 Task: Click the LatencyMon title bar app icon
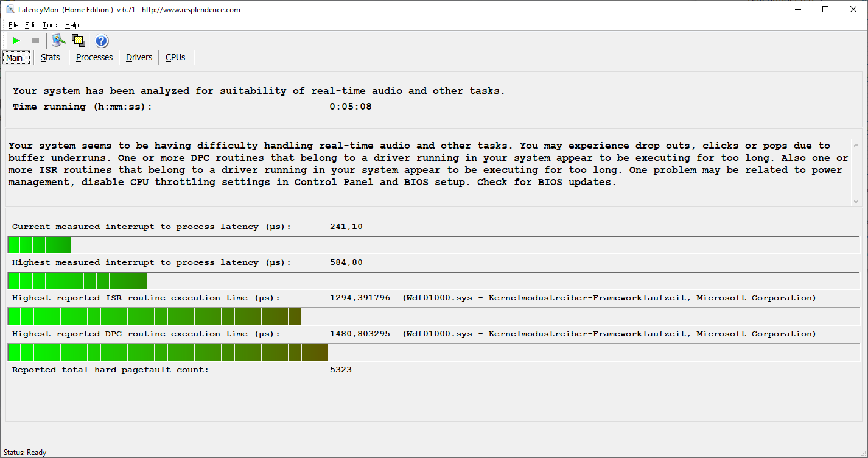(10, 9)
